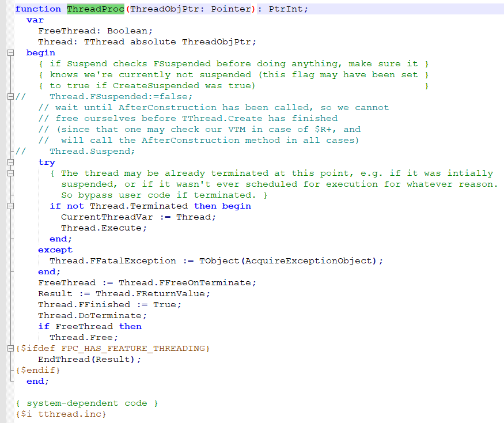The height and width of the screenshot is (423, 504).
Task: Click the 'begin' keyword after var section
Action: (x=41, y=53)
